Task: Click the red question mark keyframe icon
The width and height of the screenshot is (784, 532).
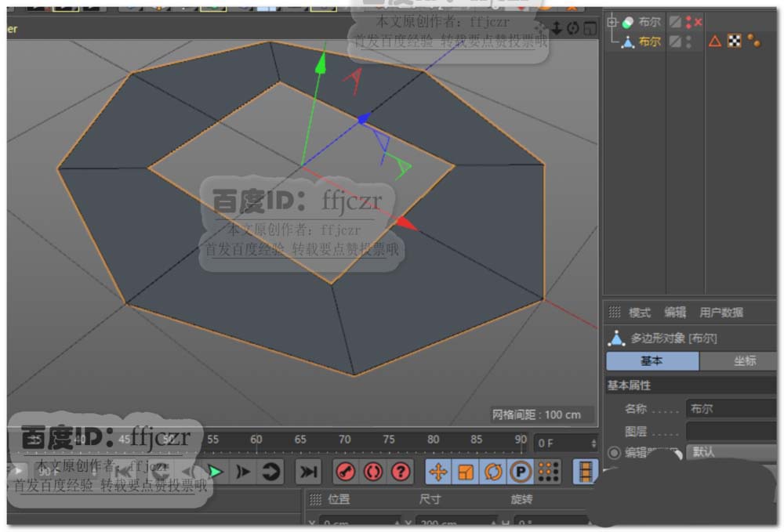Action: (x=401, y=472)
